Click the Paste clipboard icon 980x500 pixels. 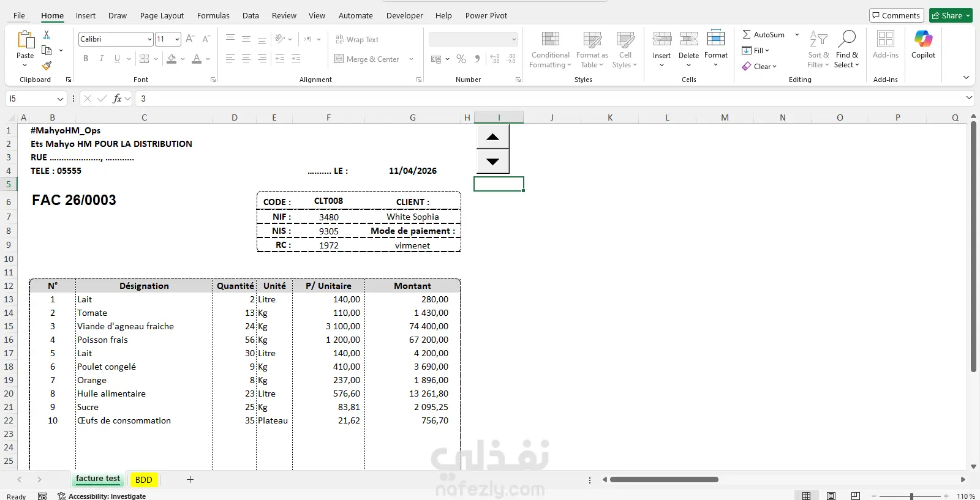click(x=26, y=39)
